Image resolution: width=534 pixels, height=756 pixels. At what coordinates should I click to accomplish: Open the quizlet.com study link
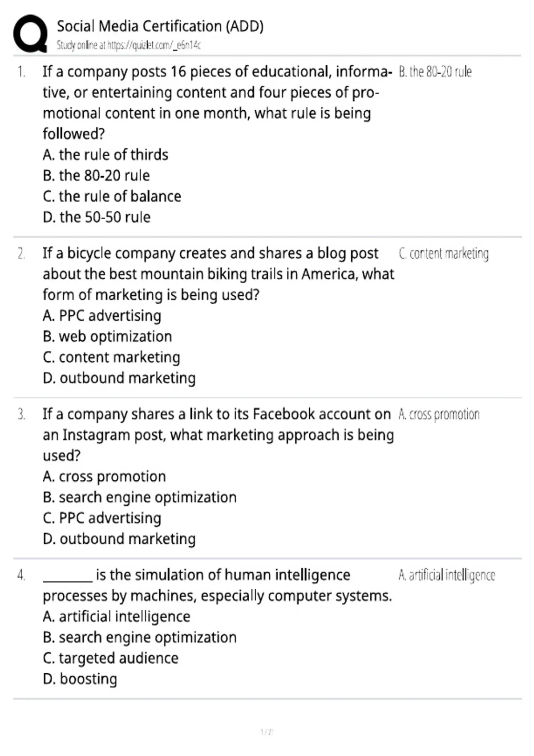(154, 45)
